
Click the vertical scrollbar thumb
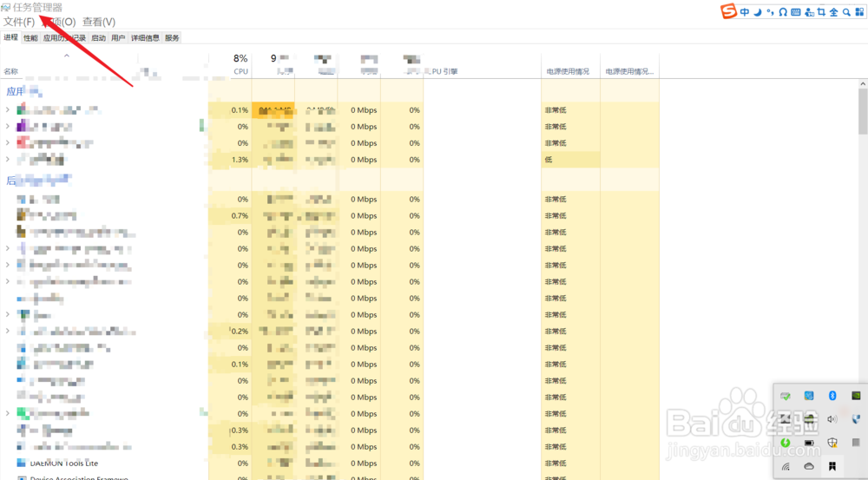[863, 111]
